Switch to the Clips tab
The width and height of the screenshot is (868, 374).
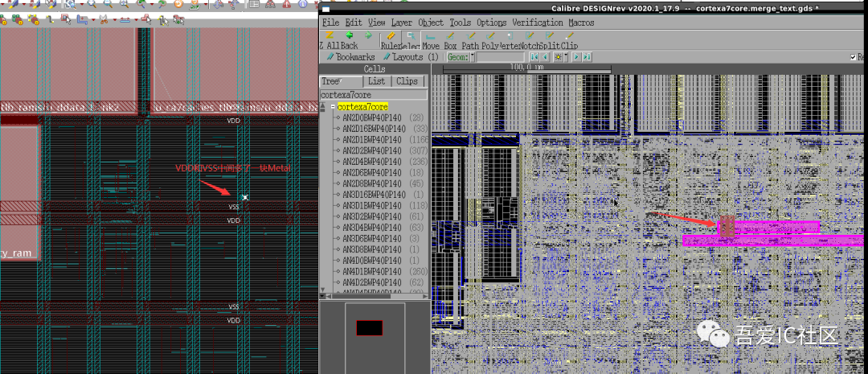tap(407, 81)
